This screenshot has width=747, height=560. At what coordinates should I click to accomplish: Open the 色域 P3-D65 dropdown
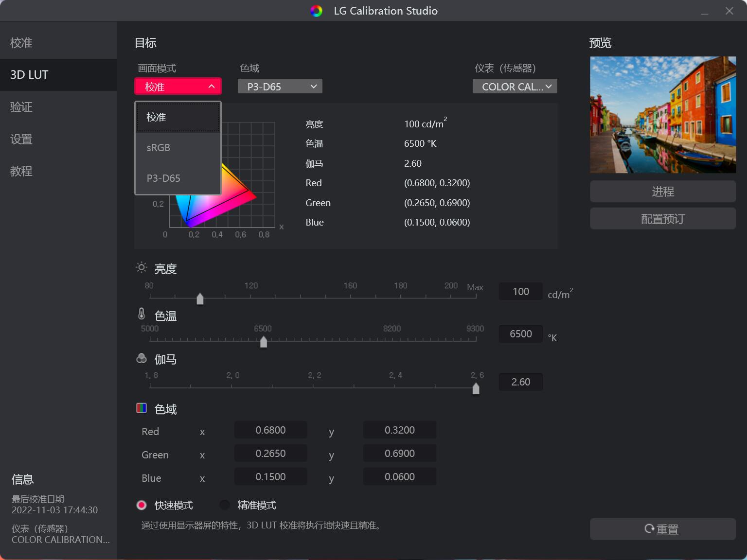280,86
